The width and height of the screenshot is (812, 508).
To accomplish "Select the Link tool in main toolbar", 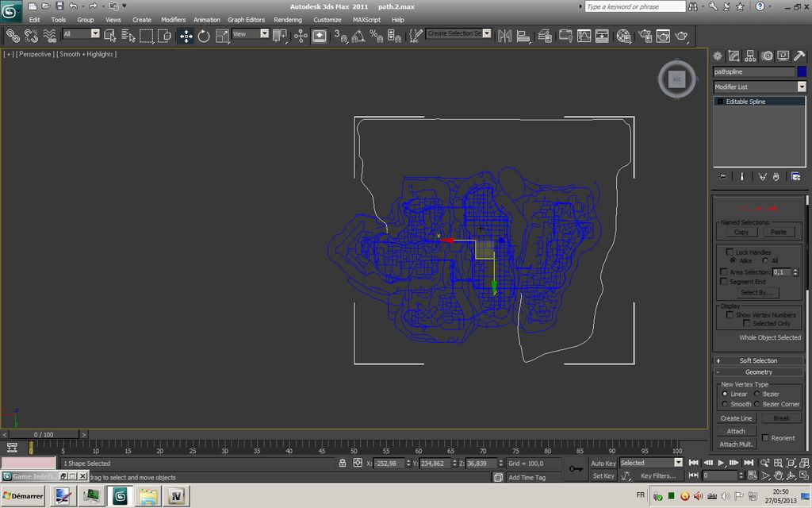I will coord(13,36).
